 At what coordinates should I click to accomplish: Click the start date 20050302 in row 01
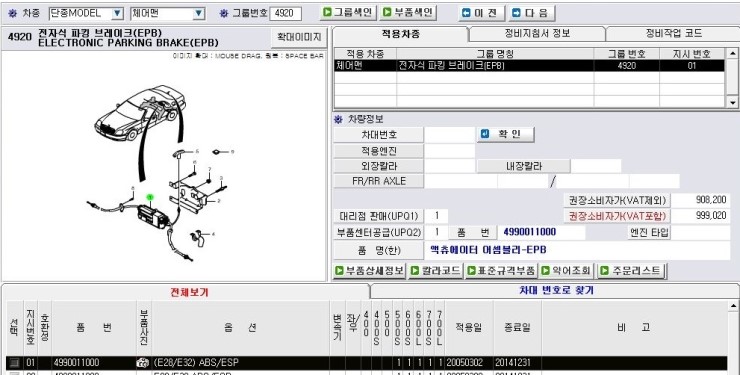(465, 363)
